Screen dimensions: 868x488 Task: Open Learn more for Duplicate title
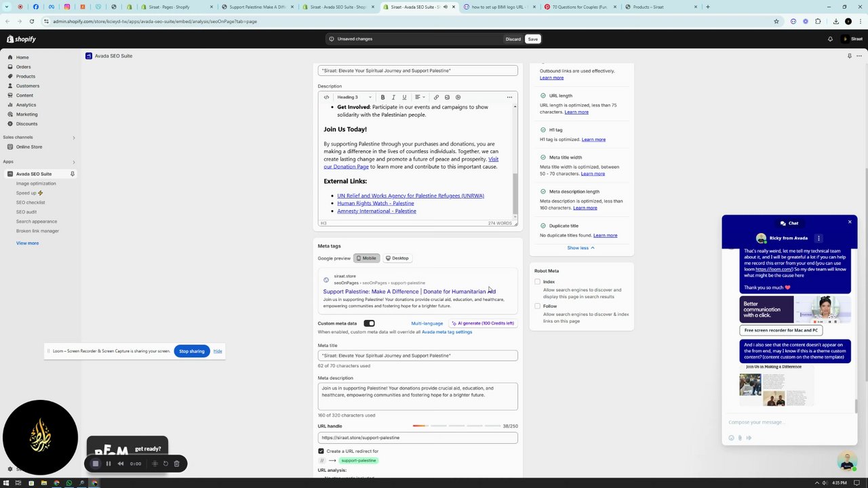[x=605, y=235]
